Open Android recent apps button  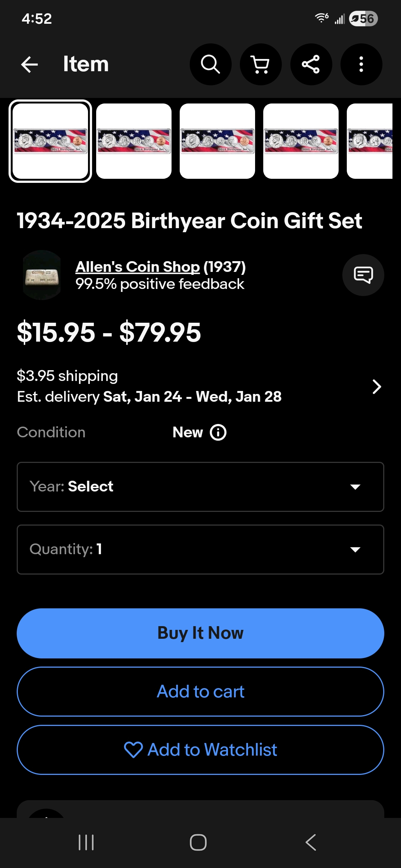(86, 842)
